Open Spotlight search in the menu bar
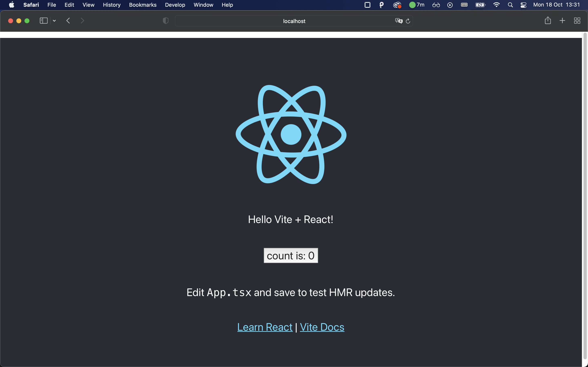 [510, 5]
